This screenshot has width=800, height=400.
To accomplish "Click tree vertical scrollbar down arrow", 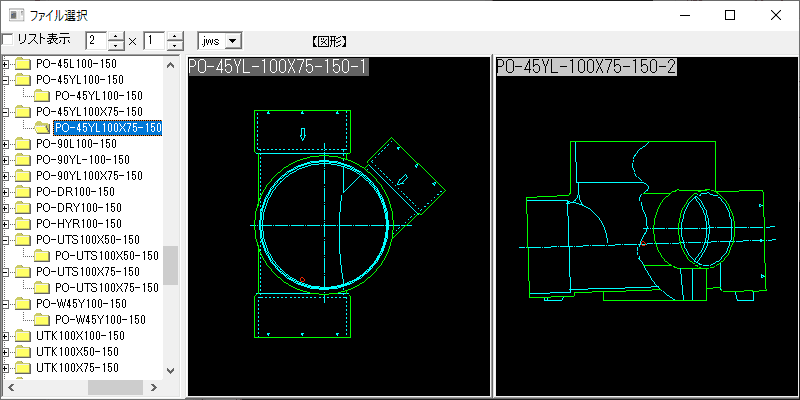I will tap(170, 370).
